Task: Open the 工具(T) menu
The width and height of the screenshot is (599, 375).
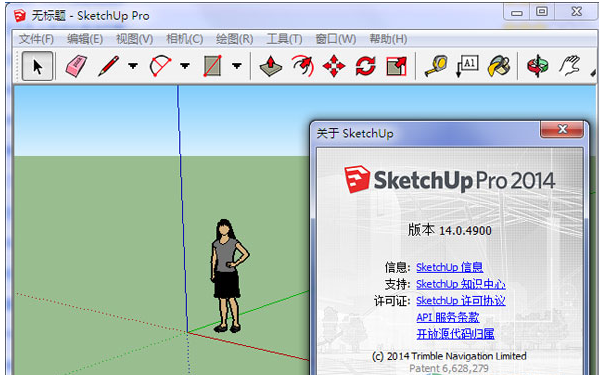Action: coord(284,39)
